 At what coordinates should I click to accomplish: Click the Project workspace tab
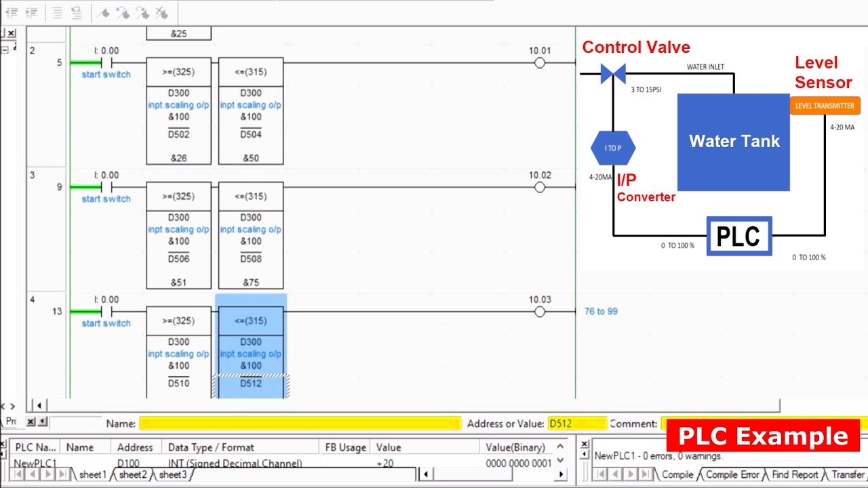tap(11, 421)
